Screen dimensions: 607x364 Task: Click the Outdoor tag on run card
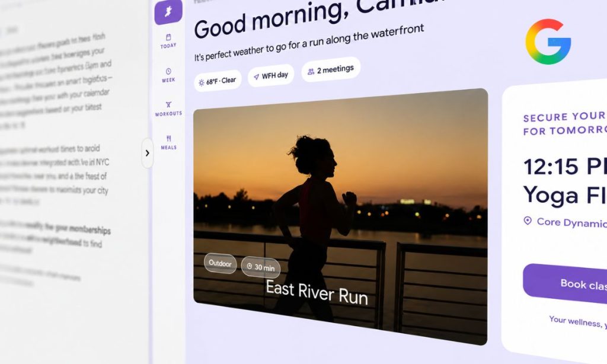click(221, 263)
